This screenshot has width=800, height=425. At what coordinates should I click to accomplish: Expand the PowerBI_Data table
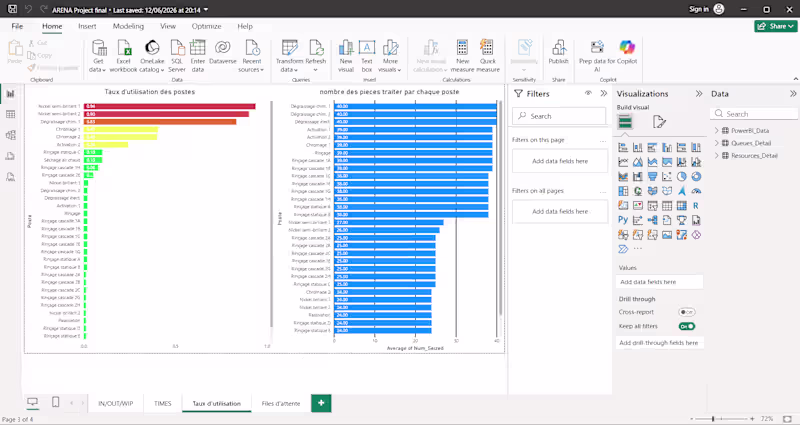[x=716, y=131]
